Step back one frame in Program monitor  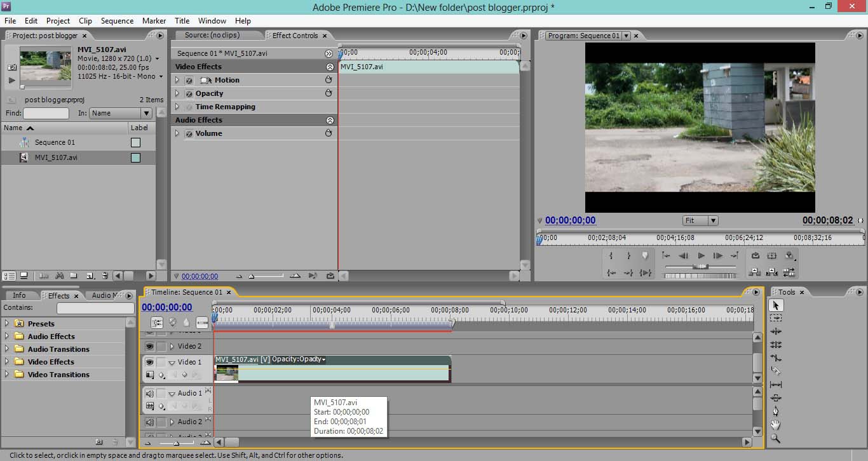click(x=684, y=256)
